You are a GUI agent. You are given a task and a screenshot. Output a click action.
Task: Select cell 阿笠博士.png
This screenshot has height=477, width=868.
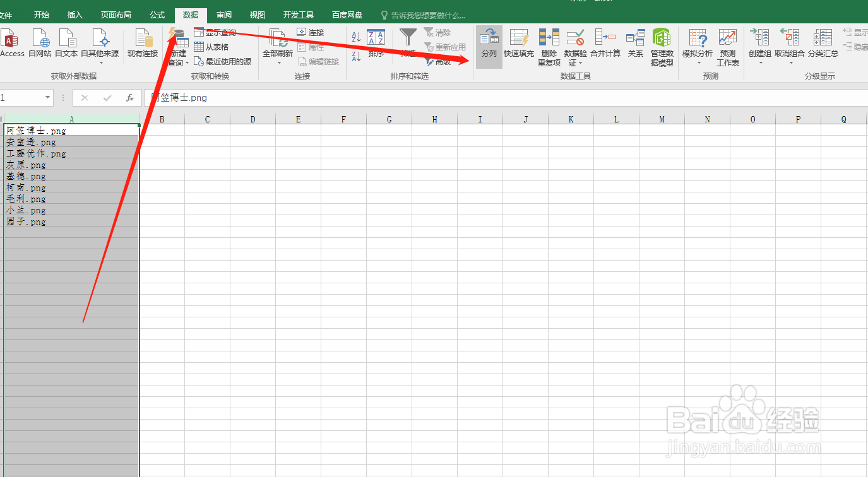coord(72,131)
